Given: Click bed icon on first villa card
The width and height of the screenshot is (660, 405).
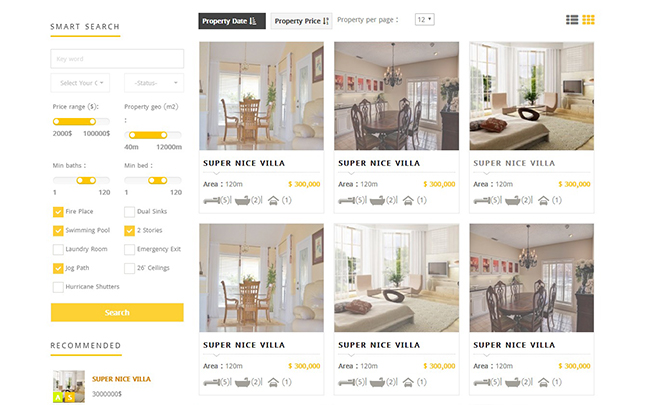Looking at the screenshot, I should tap(211, 200).
